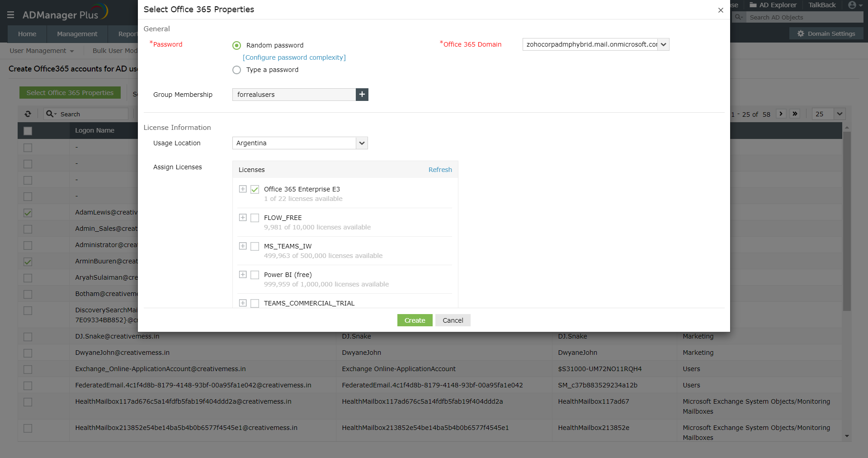Click the Select Office 365 Properties button
This screenshot has width=868, height=458.
[70, 93]
